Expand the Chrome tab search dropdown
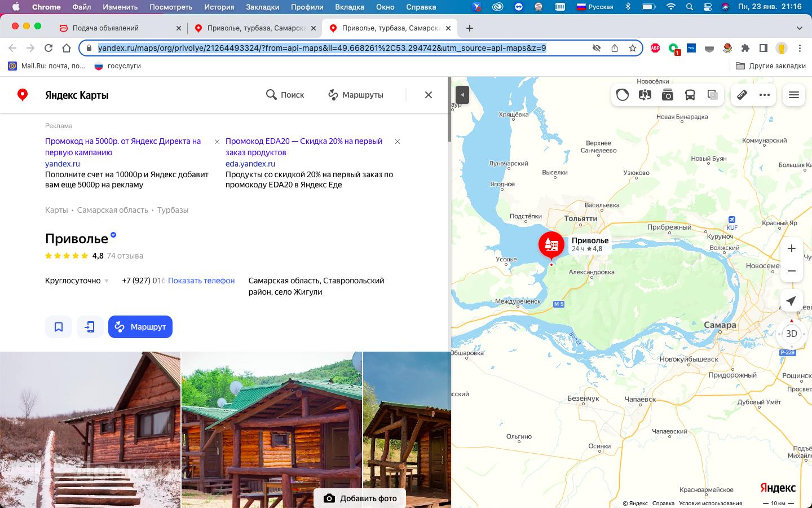Screen dimensions: 812x508 pos(799,28)
